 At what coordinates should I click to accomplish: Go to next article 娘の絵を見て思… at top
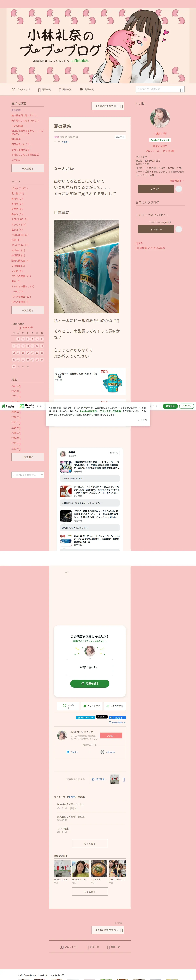coord(108,106)
